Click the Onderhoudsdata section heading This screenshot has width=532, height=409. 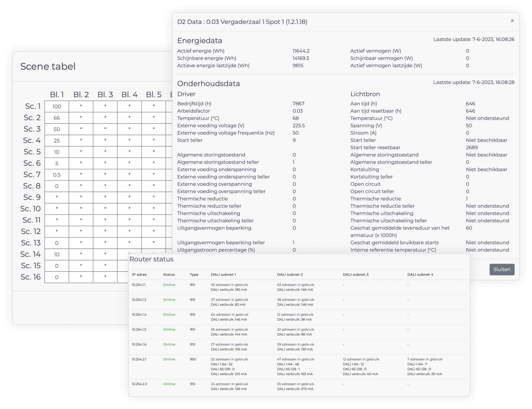pos(208,84)
